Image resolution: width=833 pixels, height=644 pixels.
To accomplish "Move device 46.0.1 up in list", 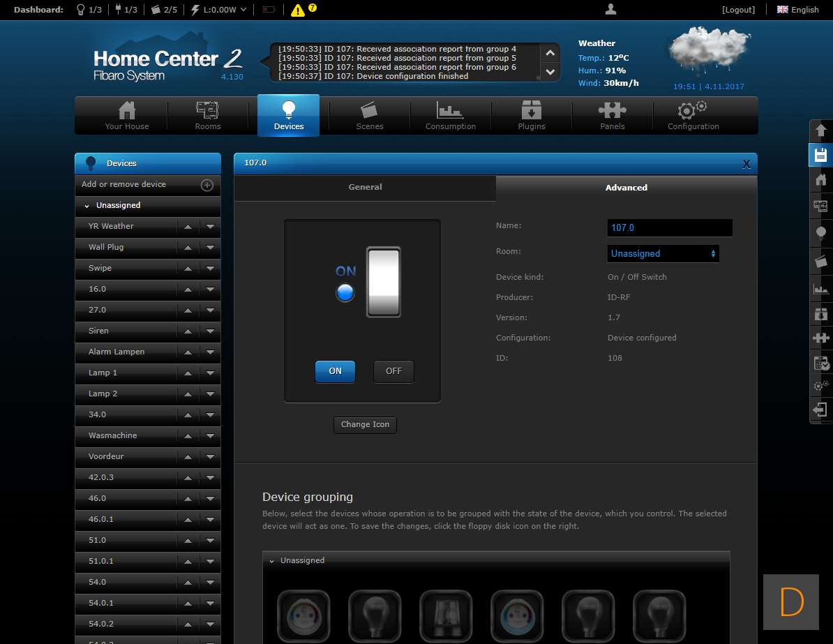I will point(188,521).
